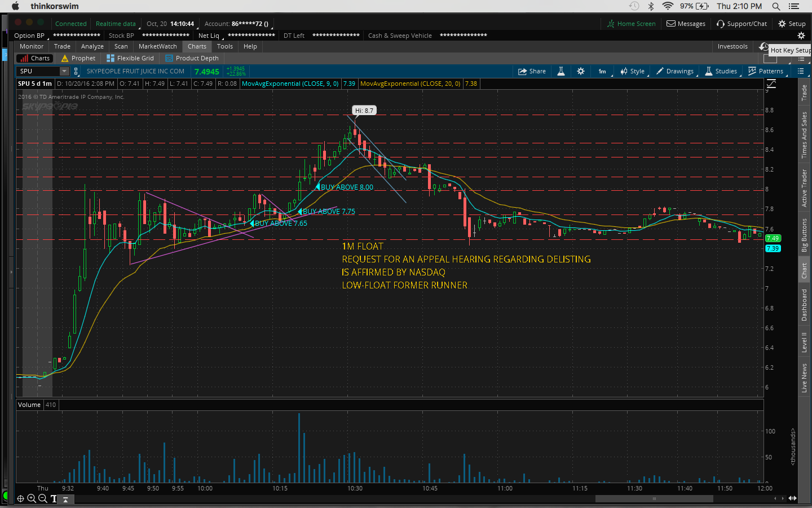Screen dimensions: 812x508
Task: Select the text drawing tool icon
Action: (x=54, y=498)
